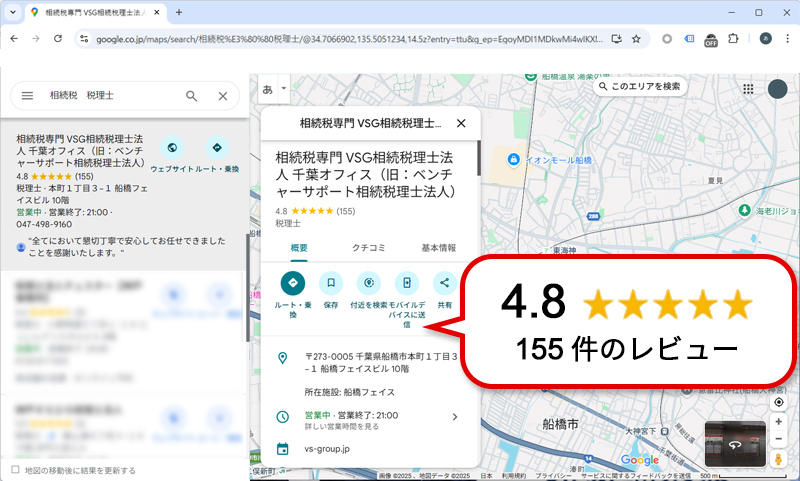Click the clock icon next to 営業中
The image size is (800, 481).
coord(283,417)
